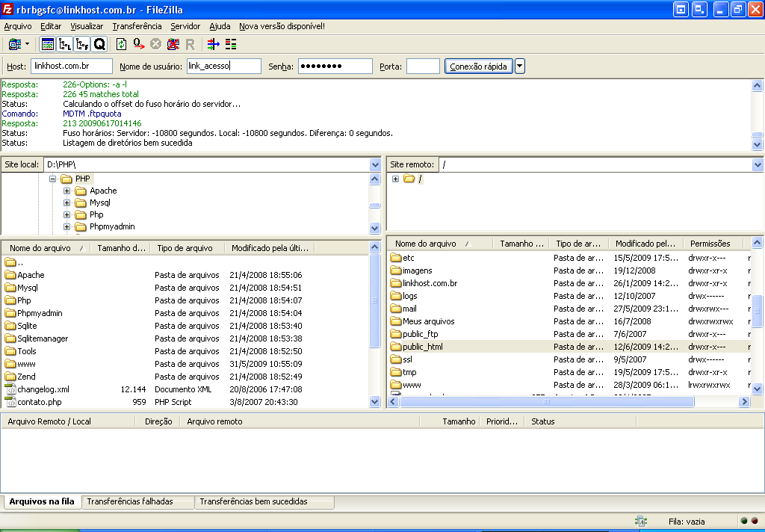Viewport: 765px width, 532px height.
Task: Expand the Mysql folder in local tree
Action: click(66, 203)
